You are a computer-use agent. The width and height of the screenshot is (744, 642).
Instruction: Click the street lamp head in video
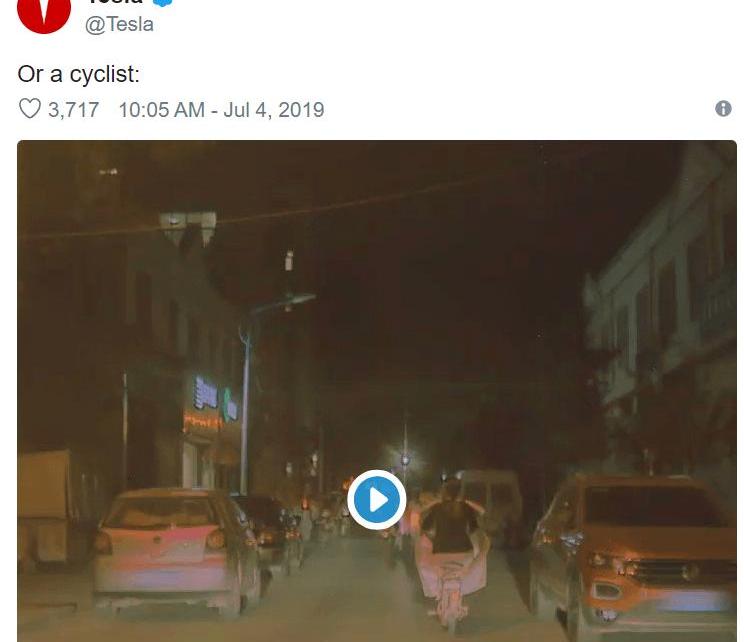(x=298, y=299)
